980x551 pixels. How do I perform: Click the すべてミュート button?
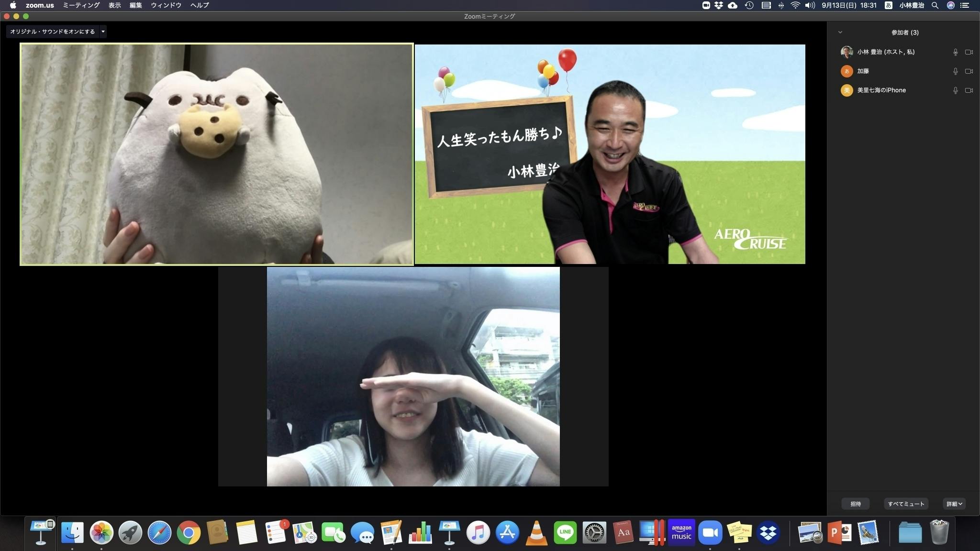coord(906,504)
